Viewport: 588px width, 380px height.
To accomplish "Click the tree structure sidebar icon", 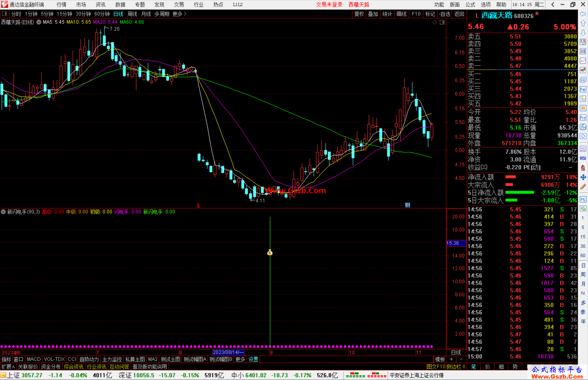I will click(583, 99).
